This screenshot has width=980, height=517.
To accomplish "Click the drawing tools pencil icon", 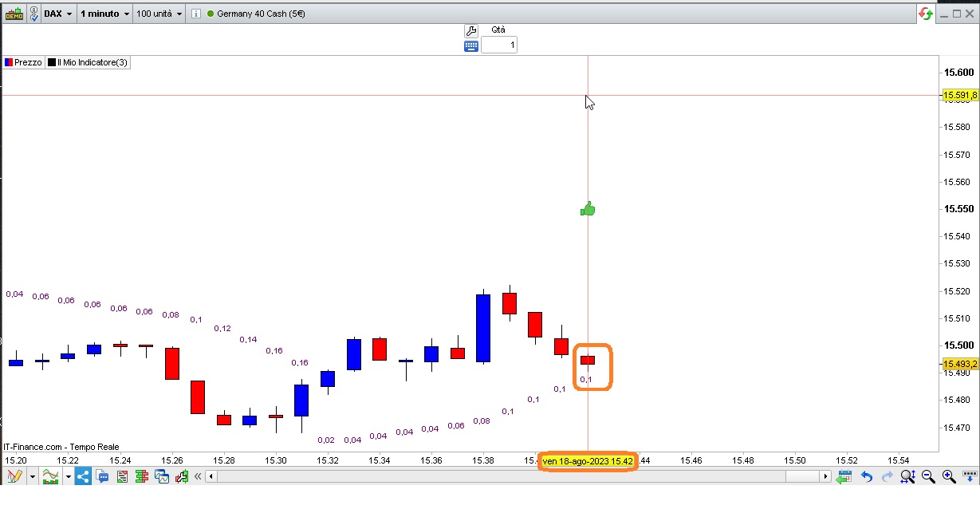I will [x=14, y=476].
